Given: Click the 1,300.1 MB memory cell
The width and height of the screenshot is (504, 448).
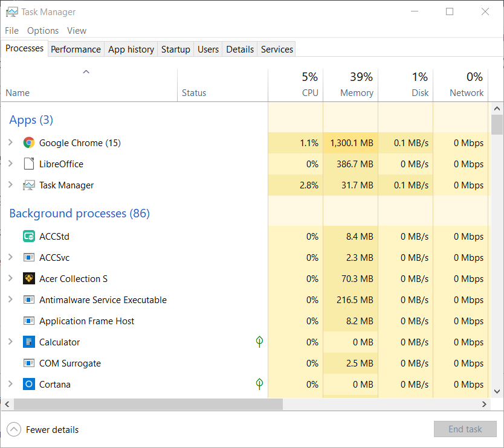Looking at the screenshot, I should tap(351, 142).
